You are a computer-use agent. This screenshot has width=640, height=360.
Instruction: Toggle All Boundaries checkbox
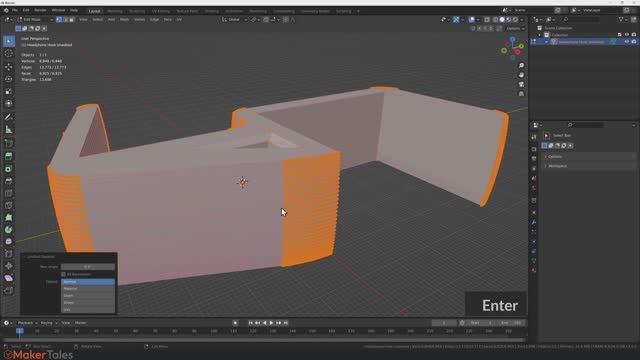pyautogui.click(x=63, y=274)
